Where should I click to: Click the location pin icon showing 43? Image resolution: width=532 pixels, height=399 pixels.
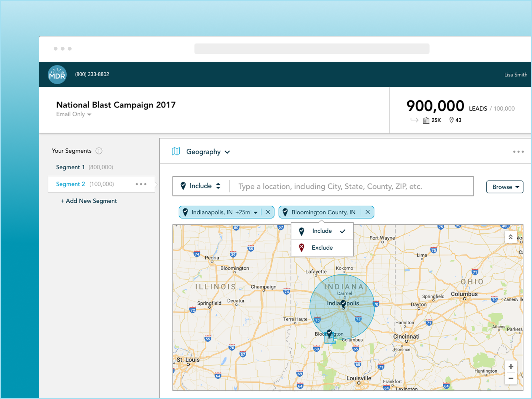pyautogui.click(x=452, y=120)
